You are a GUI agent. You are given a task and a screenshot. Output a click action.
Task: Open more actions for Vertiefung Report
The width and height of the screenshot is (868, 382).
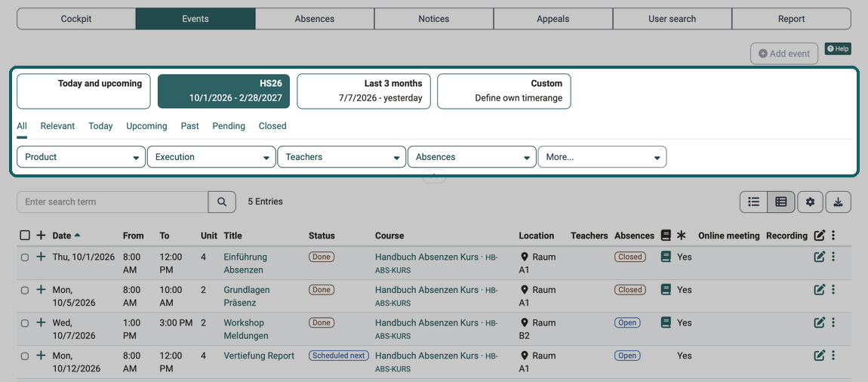point(833,356)
